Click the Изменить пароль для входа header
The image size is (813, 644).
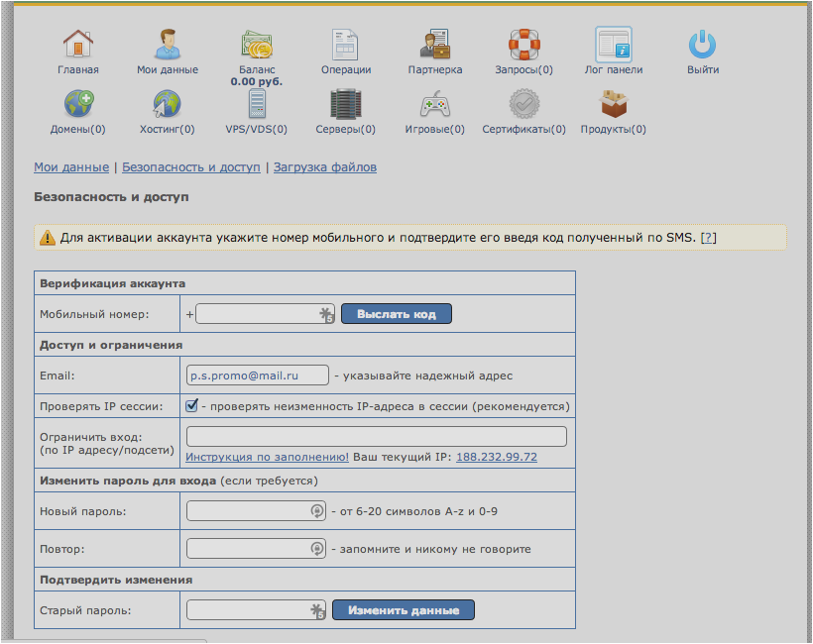point(128,481)
